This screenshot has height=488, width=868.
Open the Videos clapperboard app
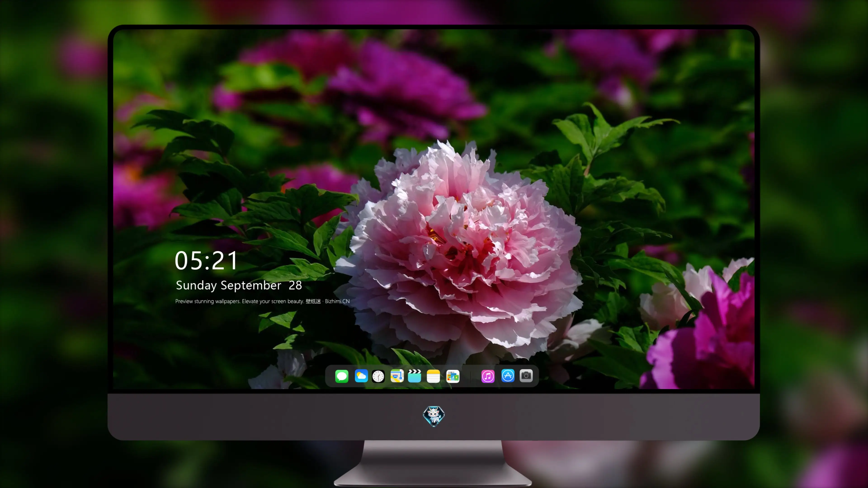pyautogui.click(x=415, y=376)
